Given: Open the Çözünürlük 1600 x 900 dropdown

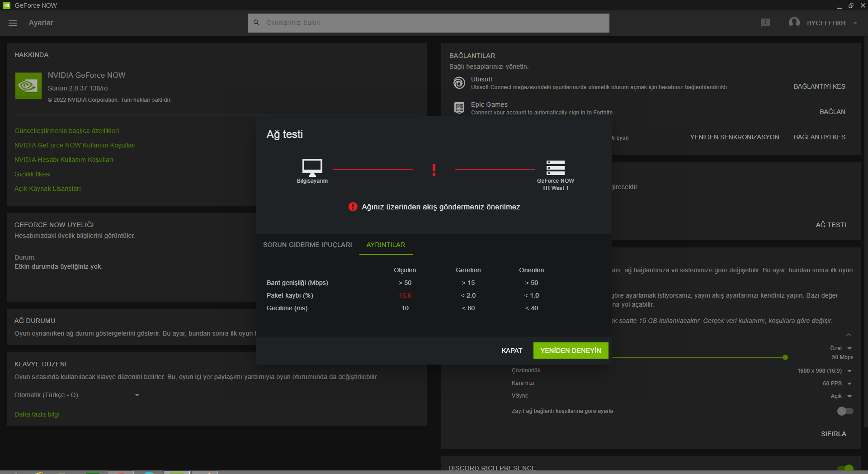Looking at the screenshot, I should point(825,371).
